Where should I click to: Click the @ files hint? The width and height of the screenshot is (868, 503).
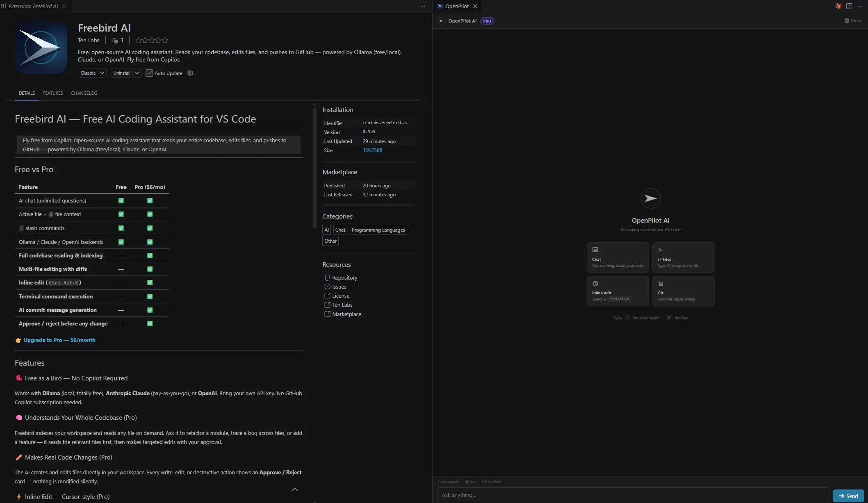click(471, 482)
